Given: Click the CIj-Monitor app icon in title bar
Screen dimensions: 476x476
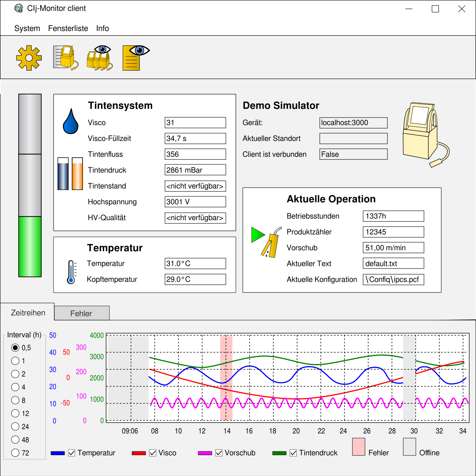Looking at the screenshot, I should 18,8.
